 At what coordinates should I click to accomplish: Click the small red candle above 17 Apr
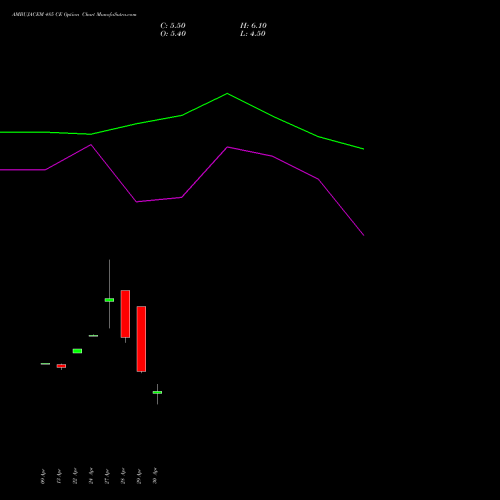tap(61, 366)
